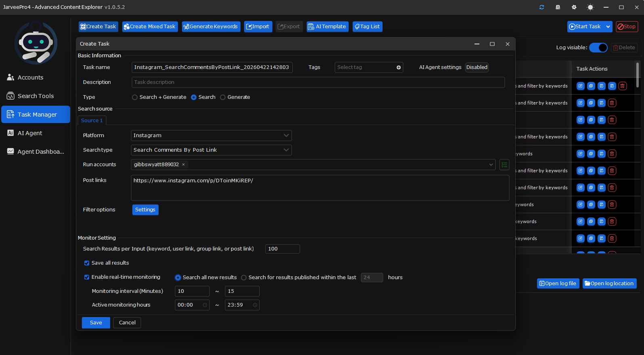Click the edit icon in first task row
644x355 pixels.
pos(580,86)
